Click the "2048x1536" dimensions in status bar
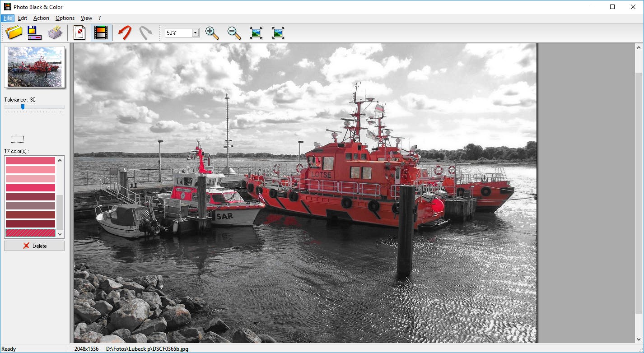The height and width of the screenshot is (353, 644). (x=86, y=348)
